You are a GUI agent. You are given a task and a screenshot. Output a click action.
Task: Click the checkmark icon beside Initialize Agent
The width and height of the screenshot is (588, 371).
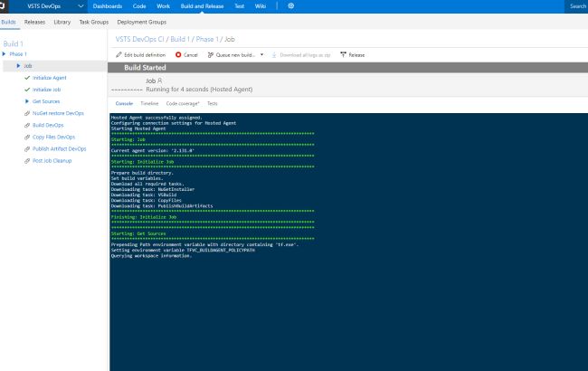27,78
